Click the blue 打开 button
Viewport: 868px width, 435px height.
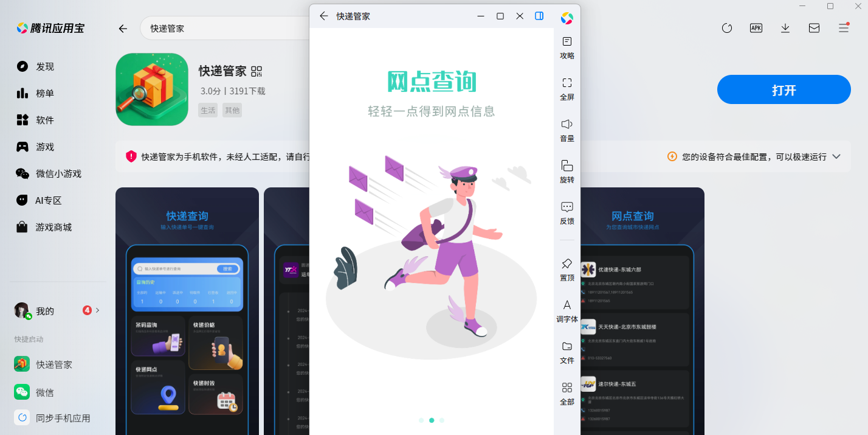point(784,90)
